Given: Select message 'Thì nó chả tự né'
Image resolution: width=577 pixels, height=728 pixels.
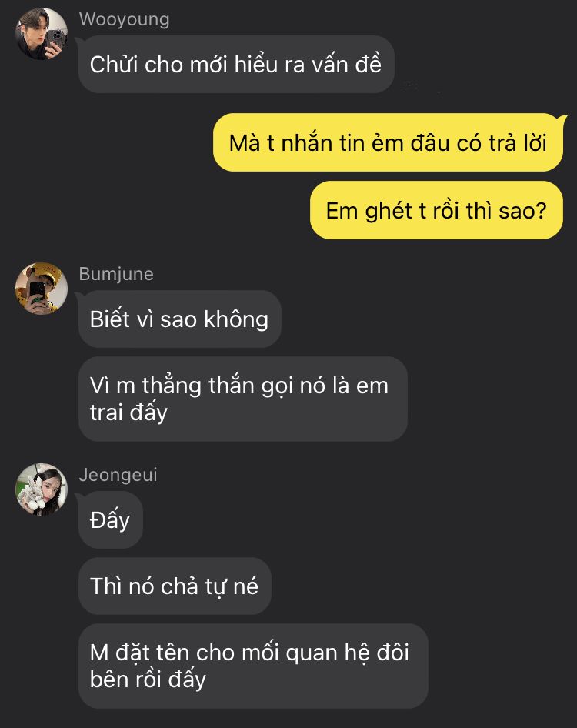Looking at the screenshot, I should coord(175,586).
